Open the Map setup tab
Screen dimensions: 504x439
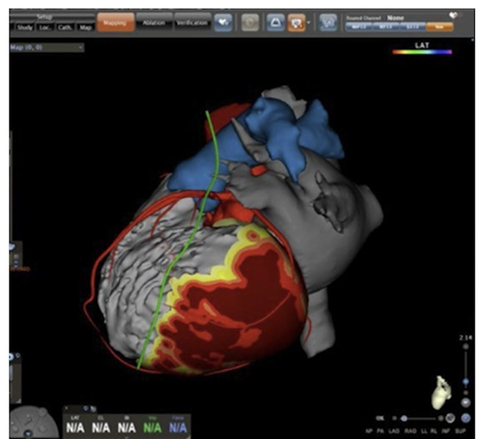coord(85,27)
